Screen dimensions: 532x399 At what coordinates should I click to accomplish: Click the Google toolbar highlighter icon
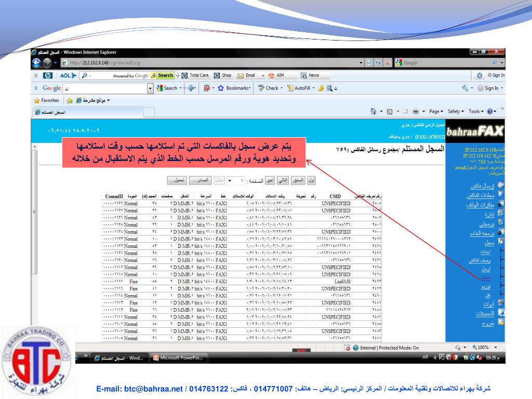(321, 88)
